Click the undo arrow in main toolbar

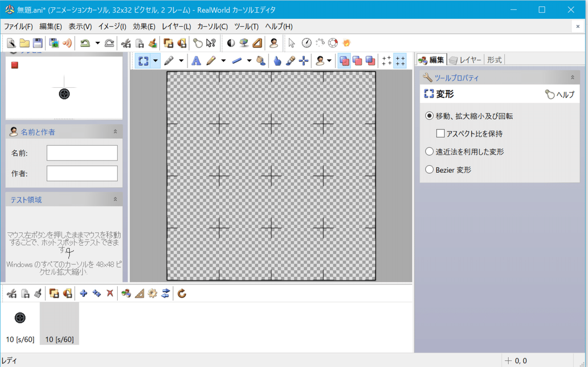85,43
